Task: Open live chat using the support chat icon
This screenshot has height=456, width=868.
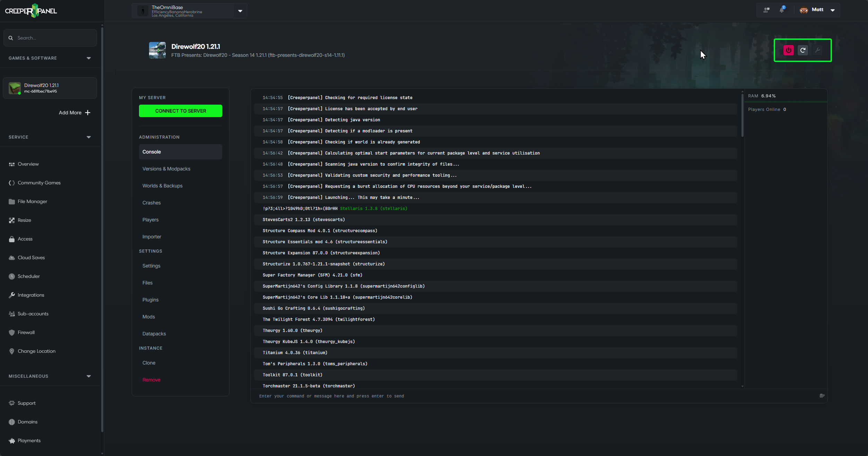Action: click(766, 10)
